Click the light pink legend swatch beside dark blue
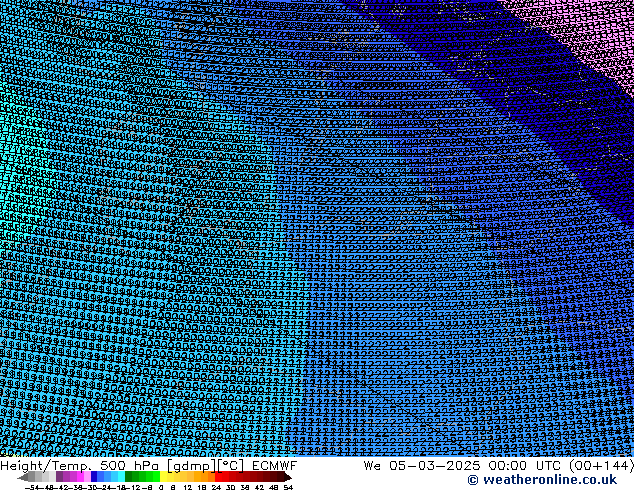 (87, 476)
